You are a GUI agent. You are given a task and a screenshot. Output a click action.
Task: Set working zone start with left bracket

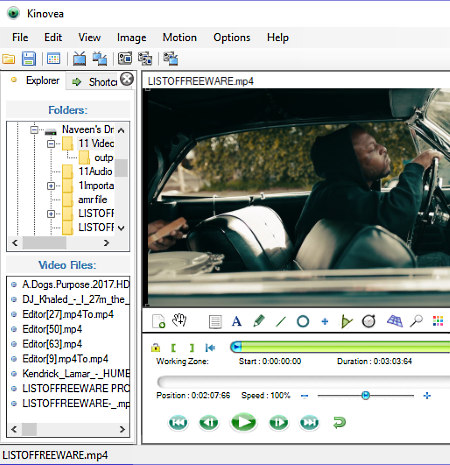(x=173, y=348)
